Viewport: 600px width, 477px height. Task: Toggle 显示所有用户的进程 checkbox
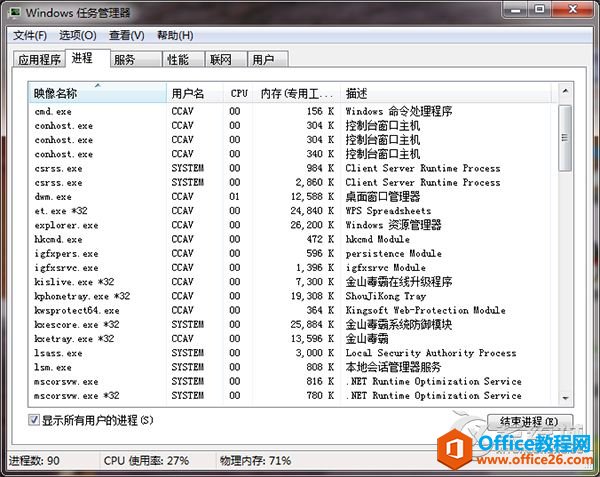point(33,420)
